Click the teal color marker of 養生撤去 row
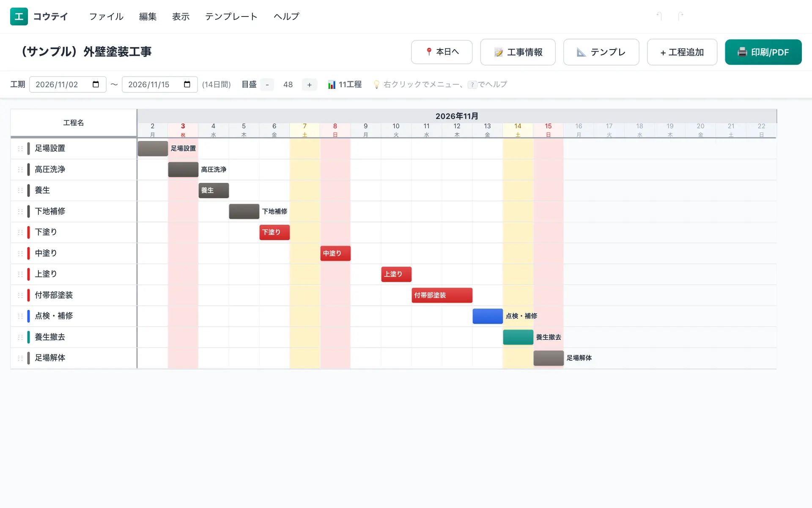The image size is (812, 508). click(28, 337)
